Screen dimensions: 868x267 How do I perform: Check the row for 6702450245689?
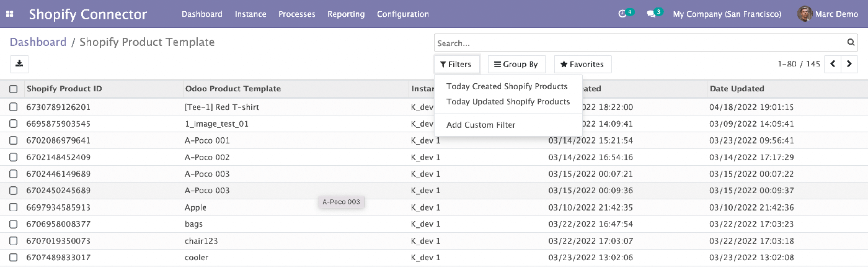[x=14, y=191]
